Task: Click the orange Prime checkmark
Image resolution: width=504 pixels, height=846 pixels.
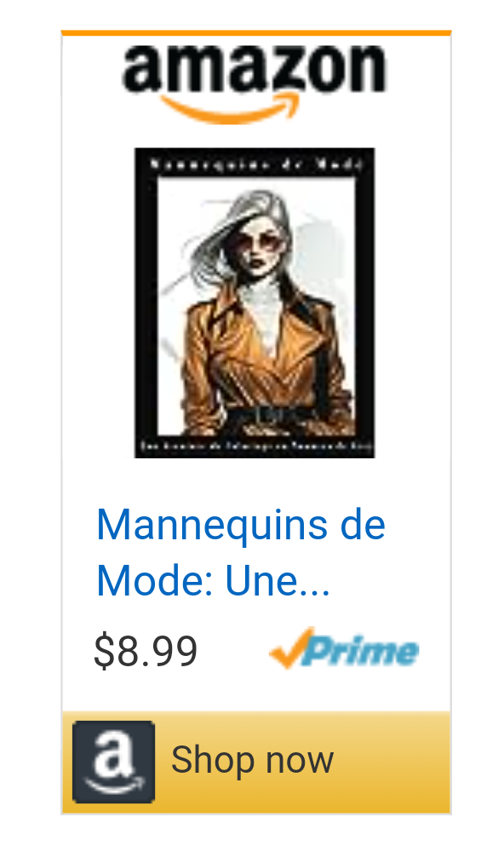Action: click(x=291, y=647)
